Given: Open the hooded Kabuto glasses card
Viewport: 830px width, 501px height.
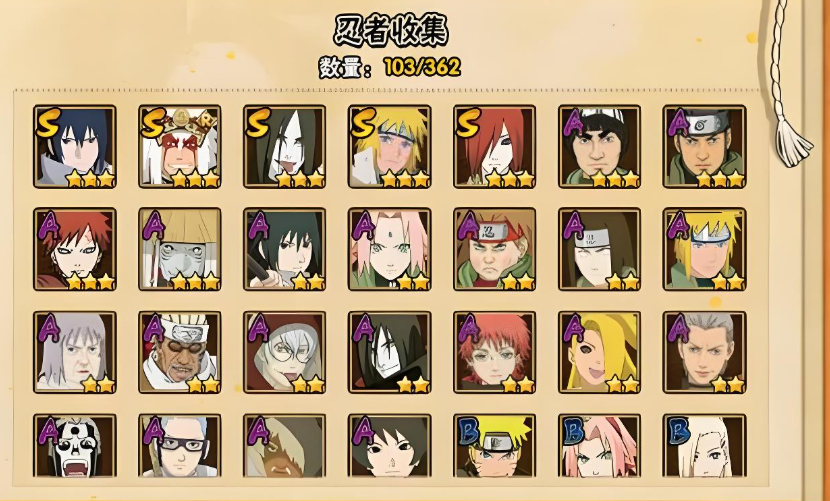Looking at the screenshot, I should [x=285, y=352].
